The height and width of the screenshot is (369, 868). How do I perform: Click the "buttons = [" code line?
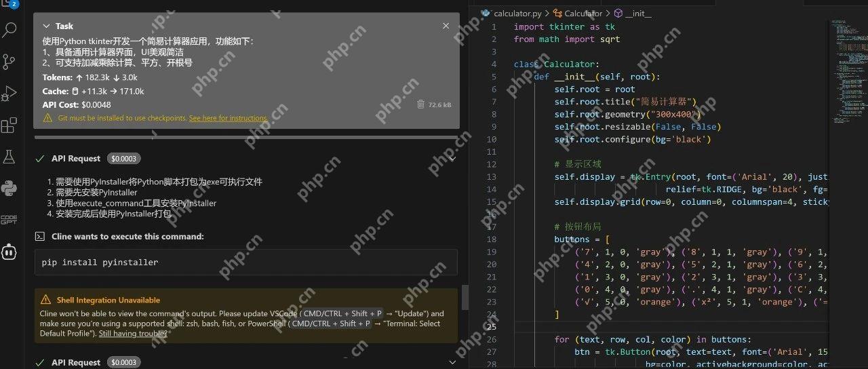[x=582, y=239]
